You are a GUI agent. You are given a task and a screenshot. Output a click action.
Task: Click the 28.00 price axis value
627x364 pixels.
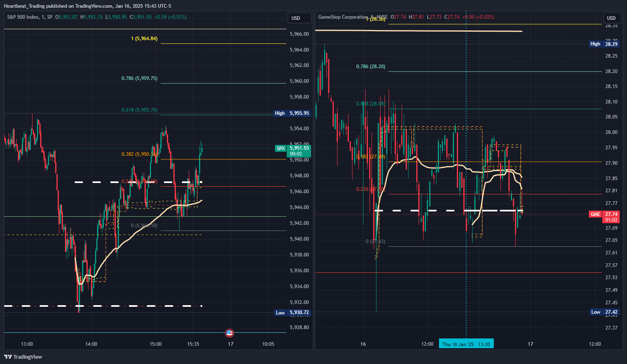[x=611, y=132]
